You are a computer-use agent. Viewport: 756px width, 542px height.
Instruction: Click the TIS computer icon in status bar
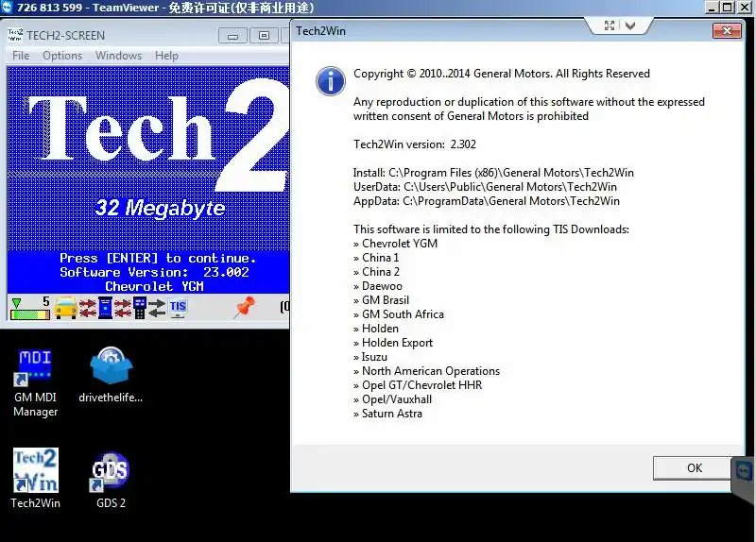(x=178, y=308)
